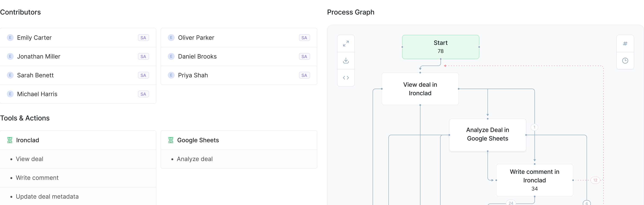644x205 pixels.
Task: Click Oliver Parker contributor name
Action: coord(196,38)
